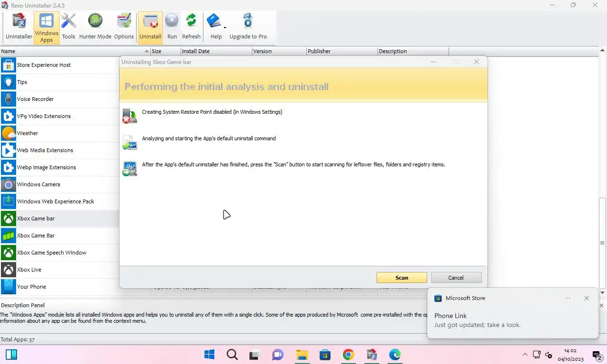This screenshot has height=364, width=607.
Task: Select the Windows Apps toolbar button
Action: 46,28
